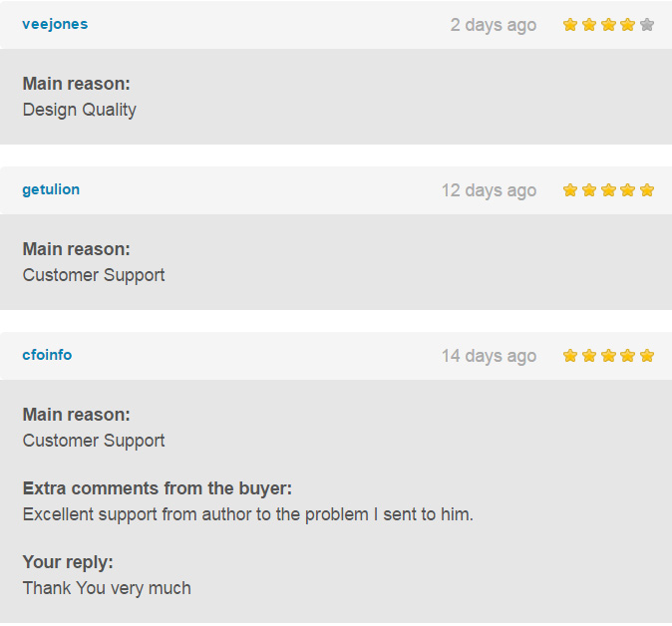Click the "2 days ago" timestamp

493,25
